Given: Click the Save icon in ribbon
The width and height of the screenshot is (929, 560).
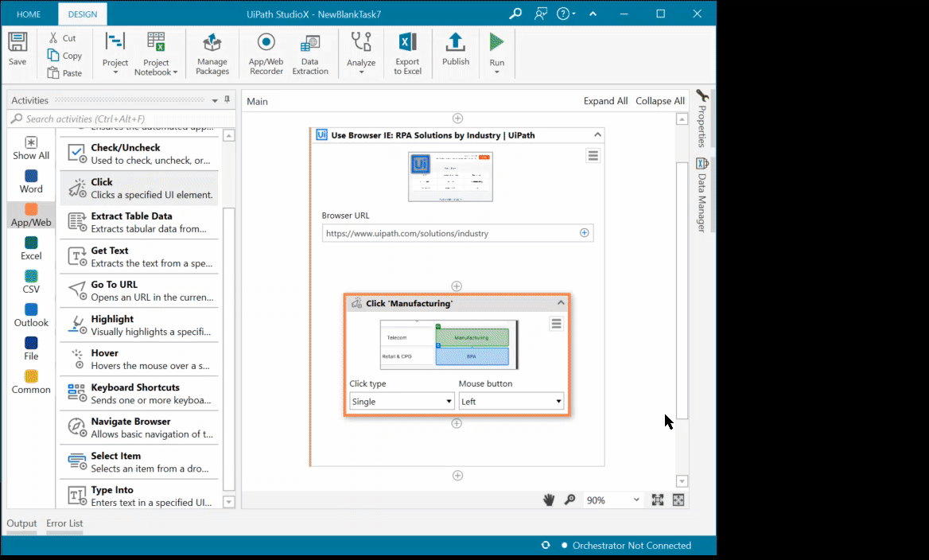Looking at the screenshot, I should [x=17, y=49].
